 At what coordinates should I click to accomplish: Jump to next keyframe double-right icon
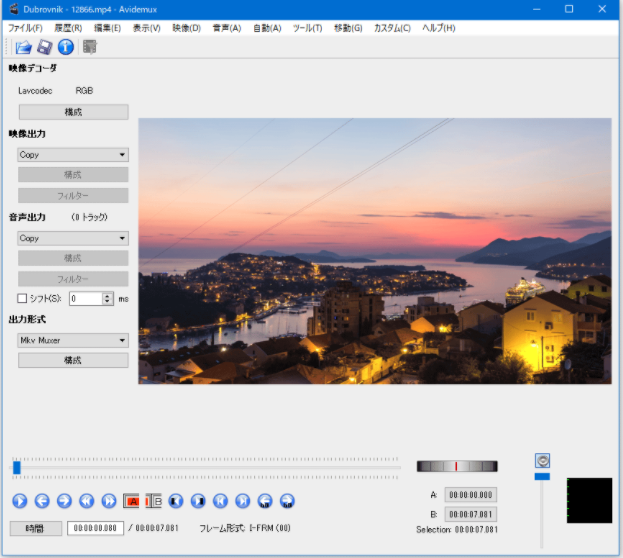[x=109, y=501]
